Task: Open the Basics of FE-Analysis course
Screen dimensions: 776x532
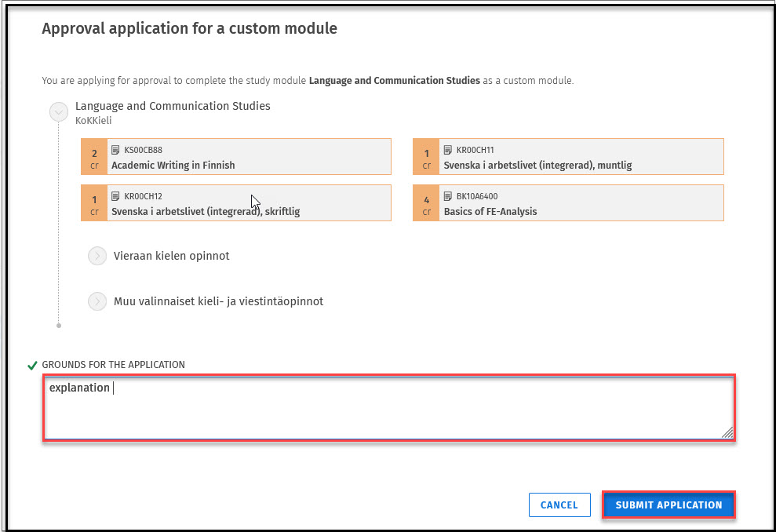Action: [490, 212]
